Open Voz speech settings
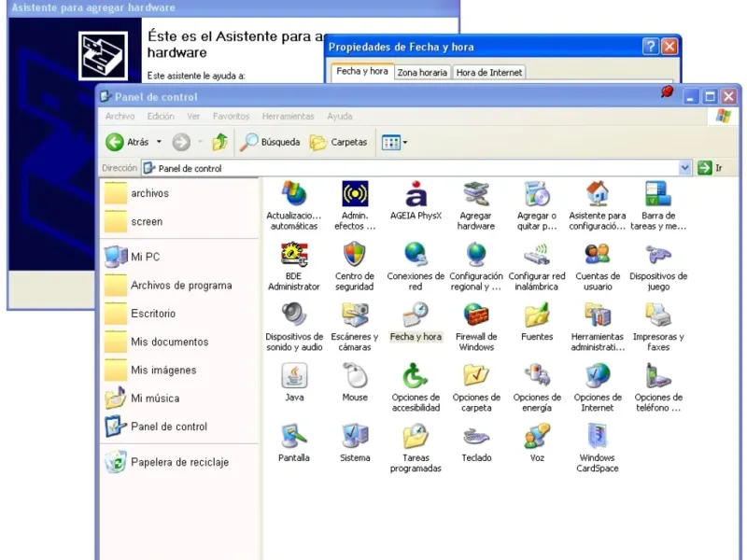747x560 pixels. tap(537, 442)
